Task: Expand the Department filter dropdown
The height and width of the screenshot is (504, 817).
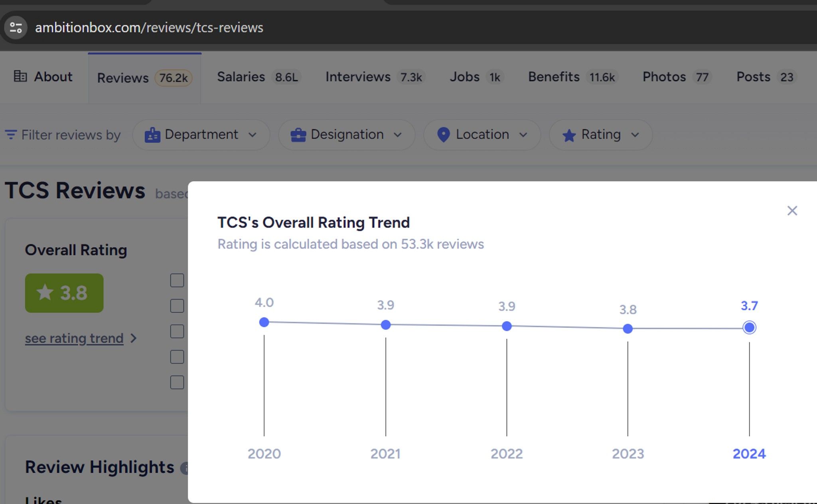Action: [253, 135]
